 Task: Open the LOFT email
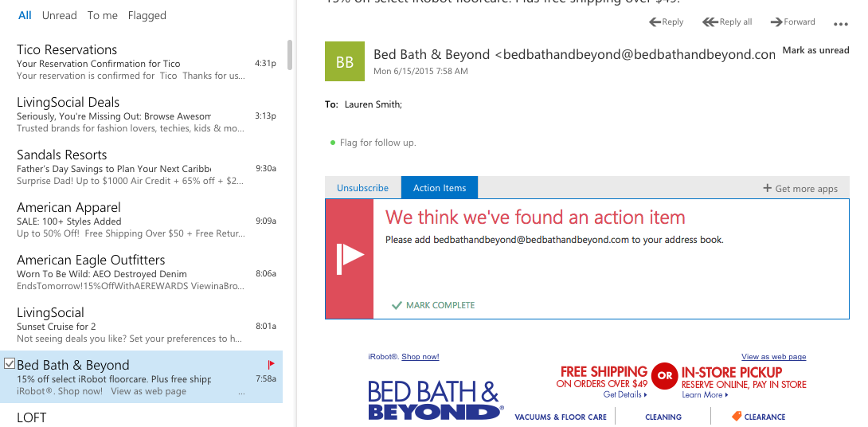tap(141, 417)
